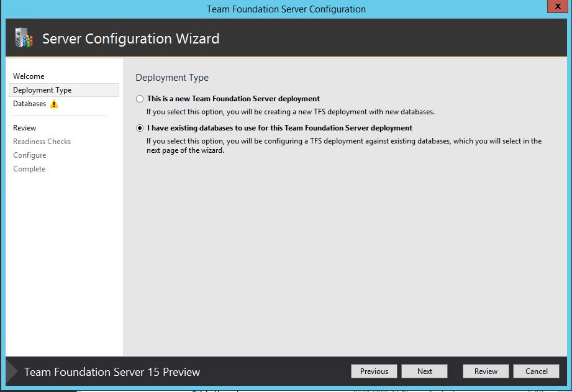Select the Complete step in the sidebar
This screenshot has height=392, width=572.
point(29,169)
